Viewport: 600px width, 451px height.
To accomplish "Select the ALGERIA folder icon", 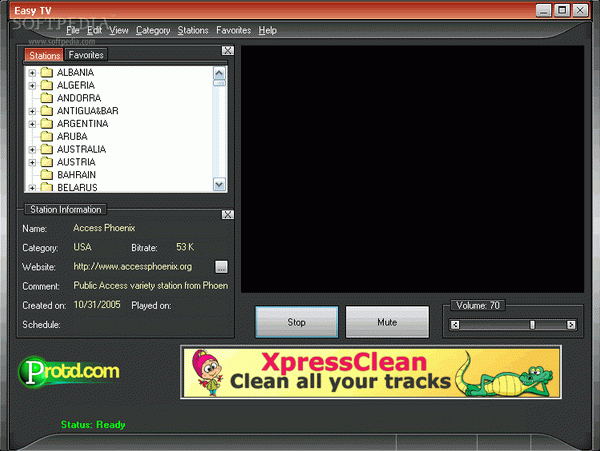I will point(47,85).
